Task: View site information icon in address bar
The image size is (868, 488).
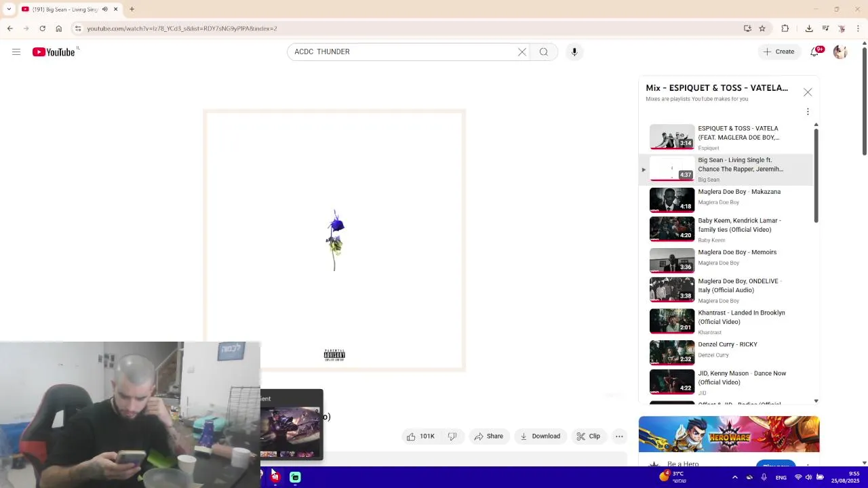Action: click(78, 28)
